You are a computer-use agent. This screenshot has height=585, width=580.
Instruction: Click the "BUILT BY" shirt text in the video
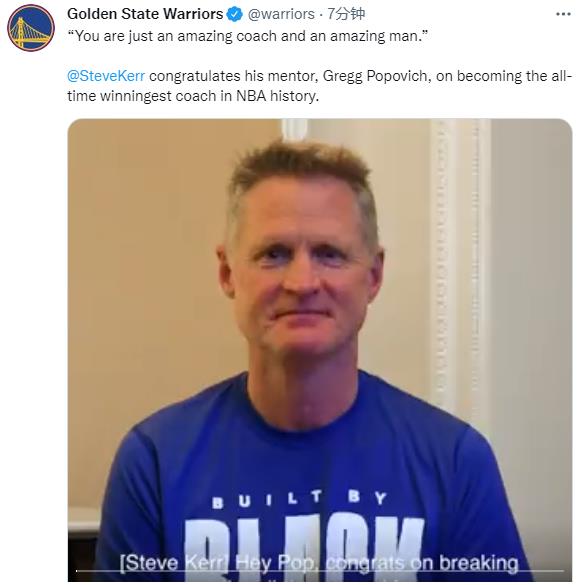tap(300, 500)
